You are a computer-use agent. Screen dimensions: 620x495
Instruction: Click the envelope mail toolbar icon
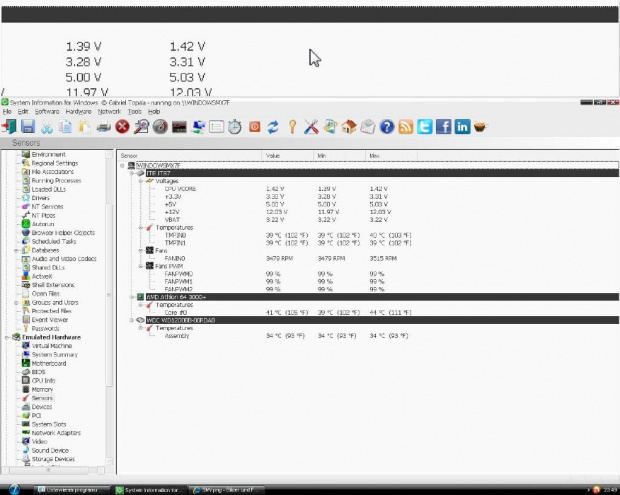[368, 127]
